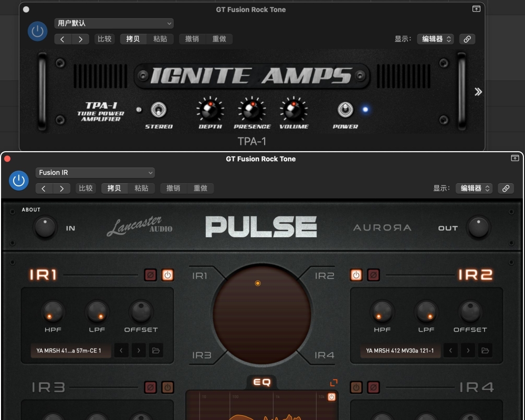Open the 编辑器 view menu in the Pulse window
Screen dimensions: 525x420
click(473, 188)
